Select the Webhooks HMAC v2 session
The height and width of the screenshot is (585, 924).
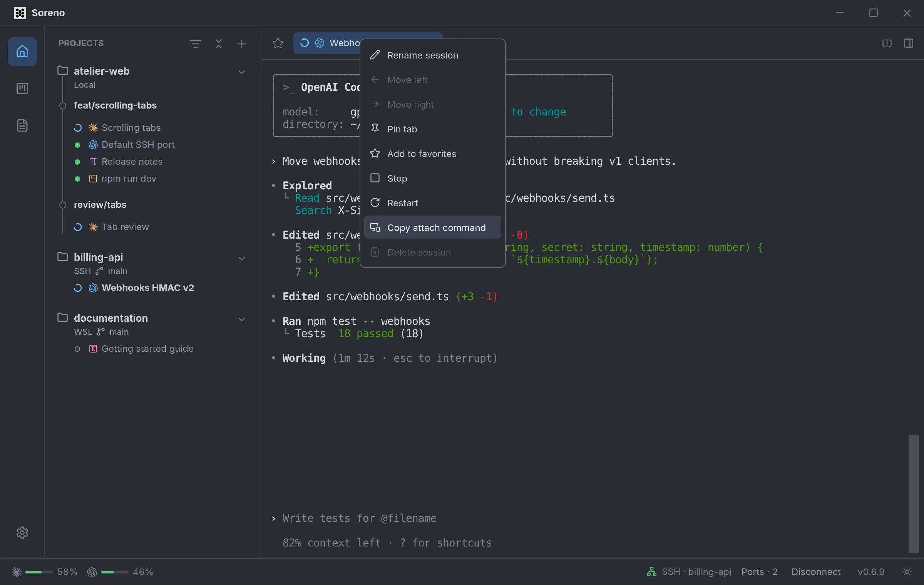(147, 288)
